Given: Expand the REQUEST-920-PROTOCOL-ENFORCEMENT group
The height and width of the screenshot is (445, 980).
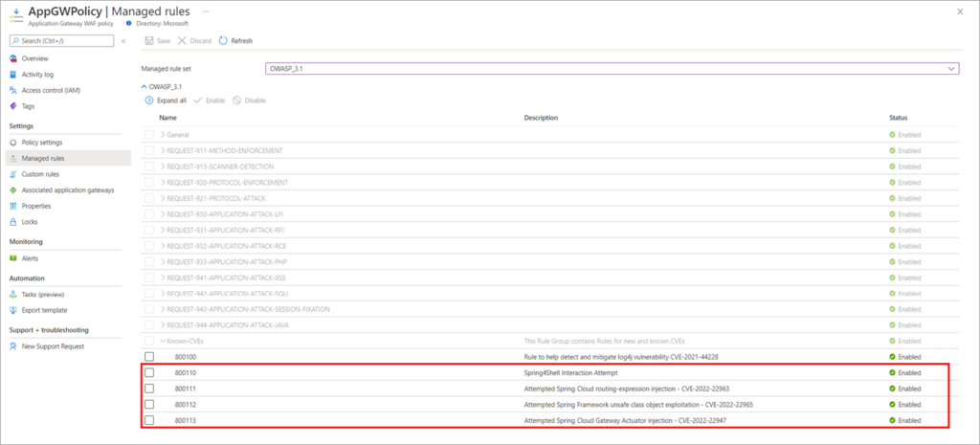Looking at the screenshot, I should point(163,183).
